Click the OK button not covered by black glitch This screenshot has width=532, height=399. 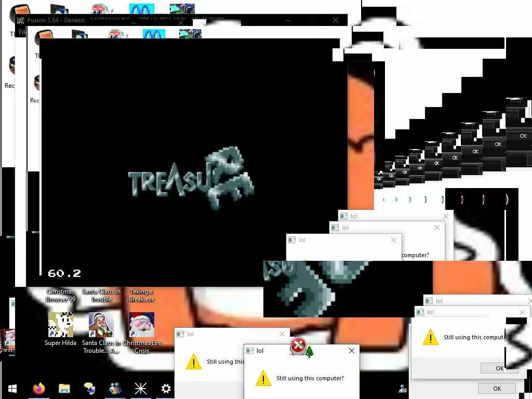tap(497, 389)
